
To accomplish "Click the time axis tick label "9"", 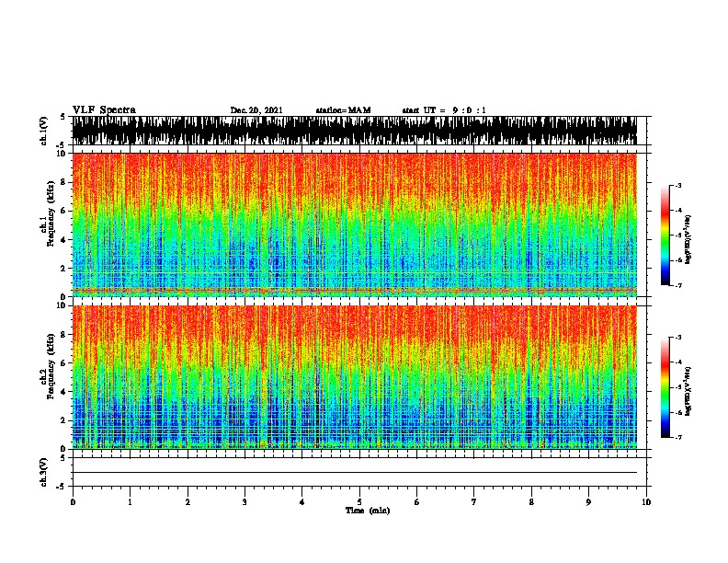I will point(588,502).
